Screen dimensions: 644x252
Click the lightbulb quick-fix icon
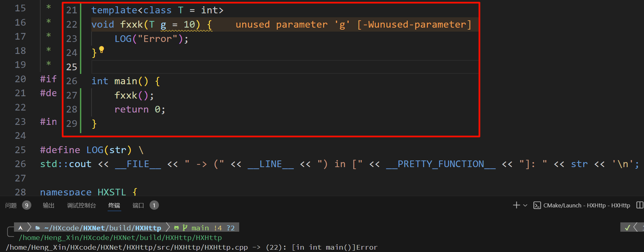pos(102,50)
